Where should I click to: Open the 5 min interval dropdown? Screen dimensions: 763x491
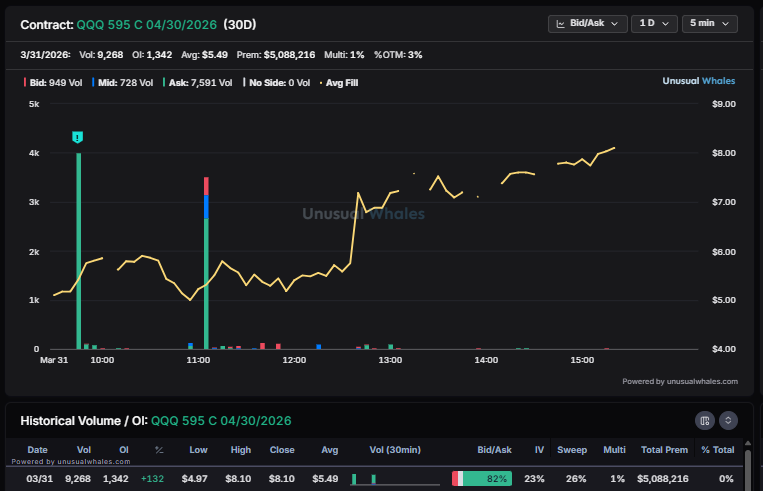[x=709, y=23]
